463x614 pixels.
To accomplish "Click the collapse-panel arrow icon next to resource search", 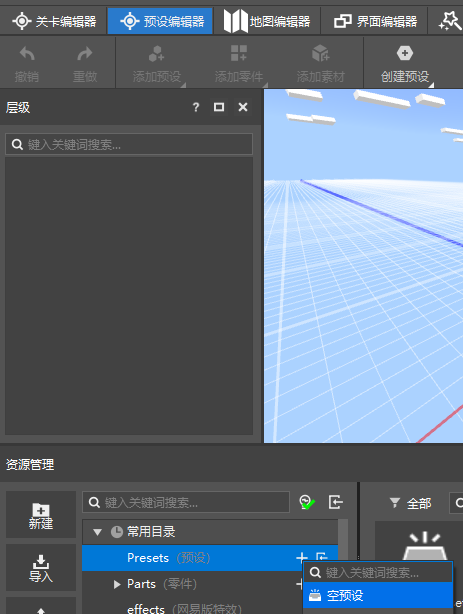I will click(336, 502).
